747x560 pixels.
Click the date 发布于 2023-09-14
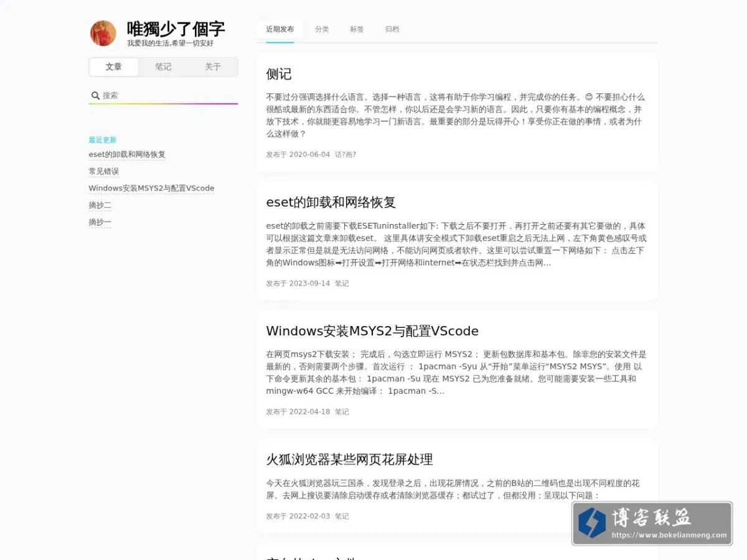298,283
